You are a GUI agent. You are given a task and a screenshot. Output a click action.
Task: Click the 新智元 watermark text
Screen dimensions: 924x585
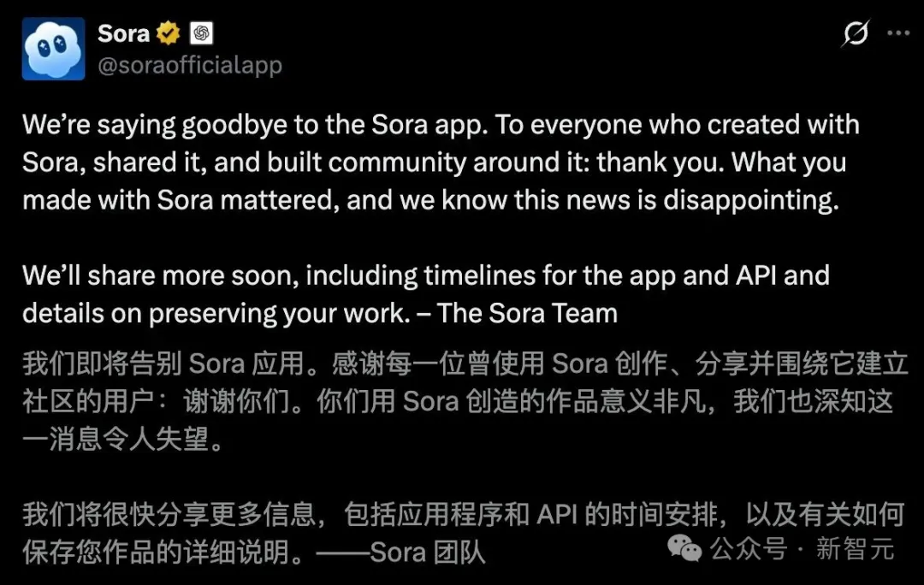point(855,548)
